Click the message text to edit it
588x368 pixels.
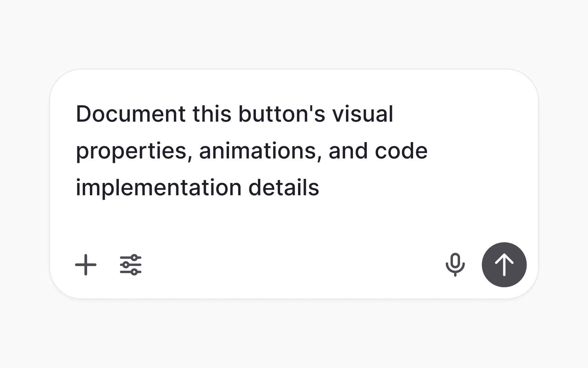(238, 150)
